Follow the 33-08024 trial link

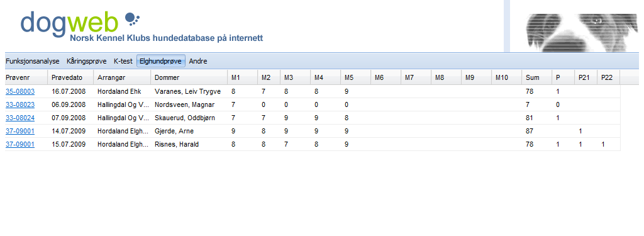[x=20, y=118]
